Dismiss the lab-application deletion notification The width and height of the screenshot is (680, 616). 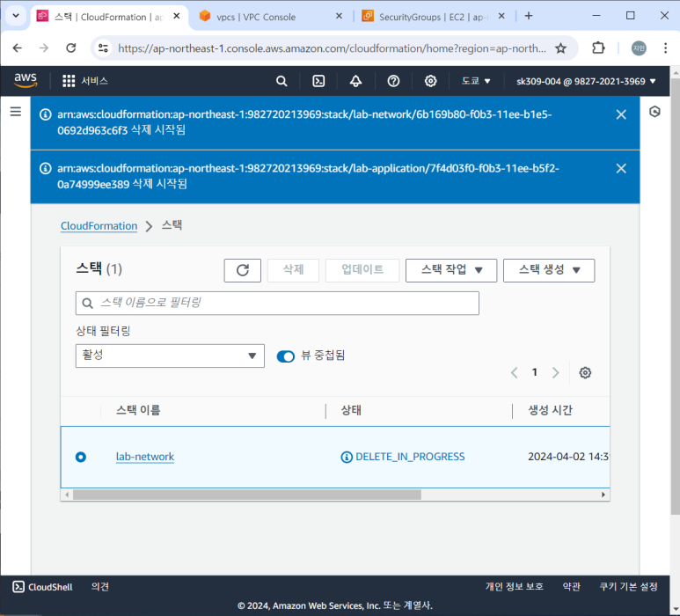click(621, 168)
